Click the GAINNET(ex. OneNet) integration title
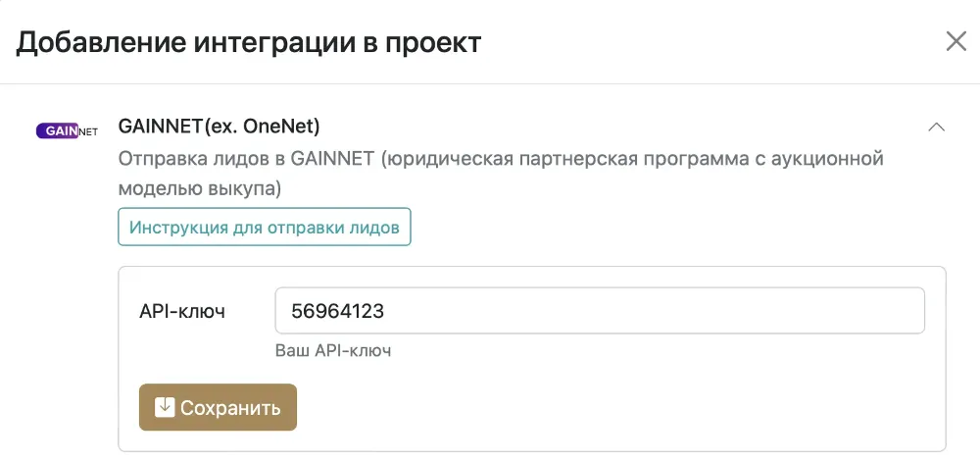 (x=219, y=127)
